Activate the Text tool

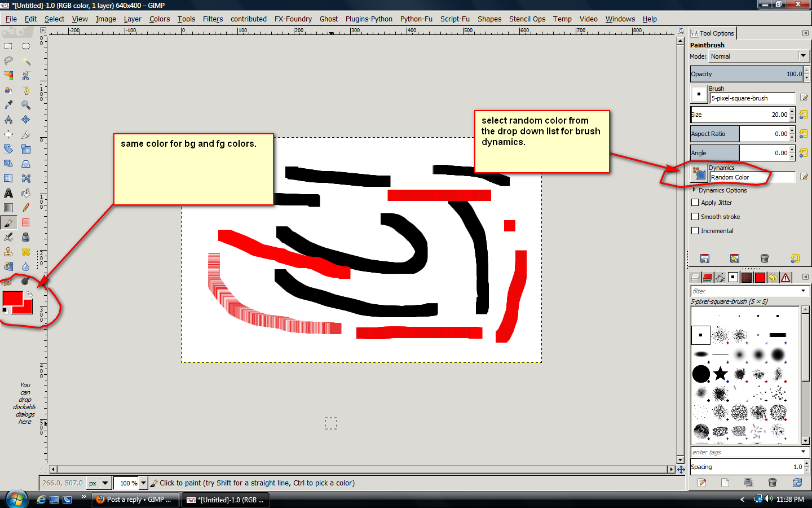click(x=8, y=193)
